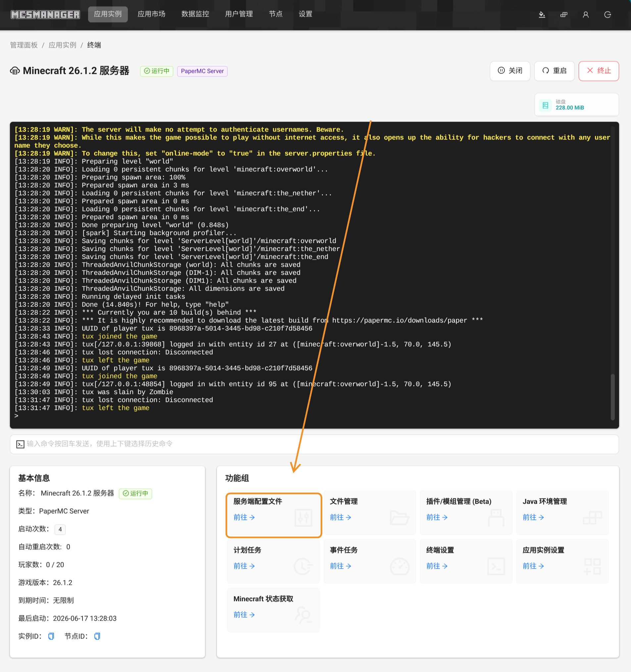The image size is (631, 672).
Task: Click the Minecraft 26.1.2 服务器 page title
Action: 76,71
